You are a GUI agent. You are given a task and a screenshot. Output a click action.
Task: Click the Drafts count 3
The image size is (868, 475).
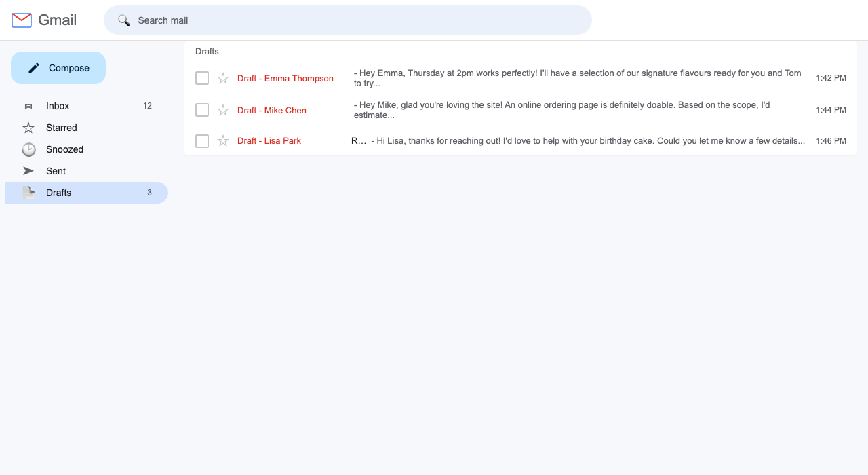pos(150,193)
